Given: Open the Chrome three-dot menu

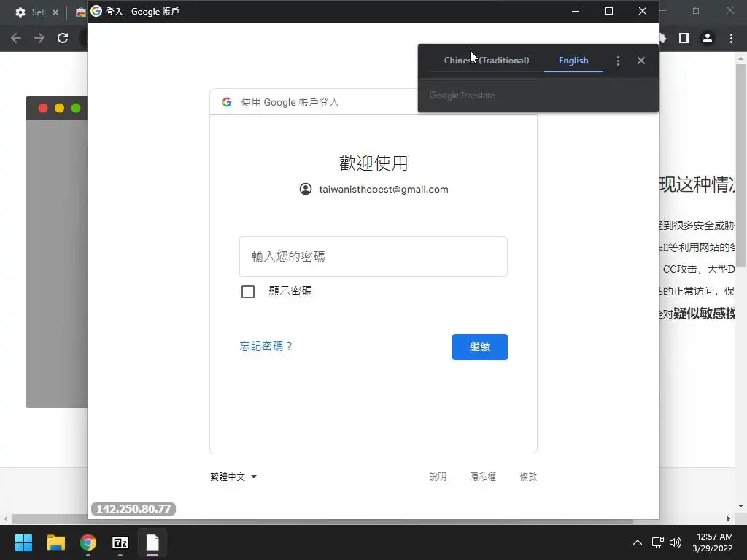Looking at the screenshot, I should 731,38.
